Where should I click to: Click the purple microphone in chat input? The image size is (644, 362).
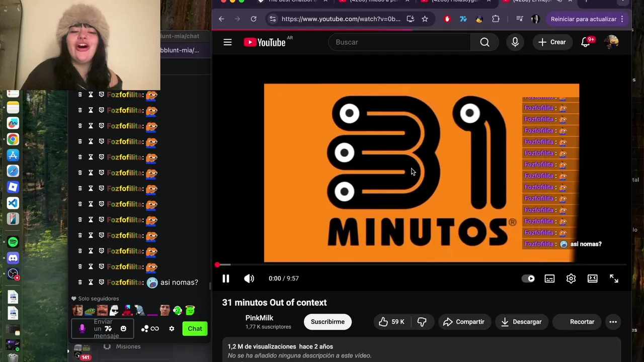(83, 329)
